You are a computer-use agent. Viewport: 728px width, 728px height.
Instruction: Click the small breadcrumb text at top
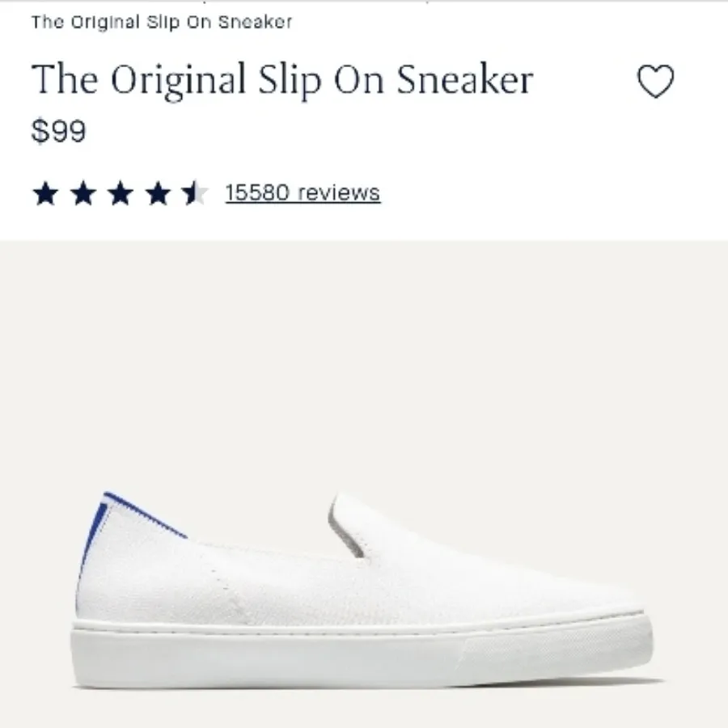(x=162, y=23)
